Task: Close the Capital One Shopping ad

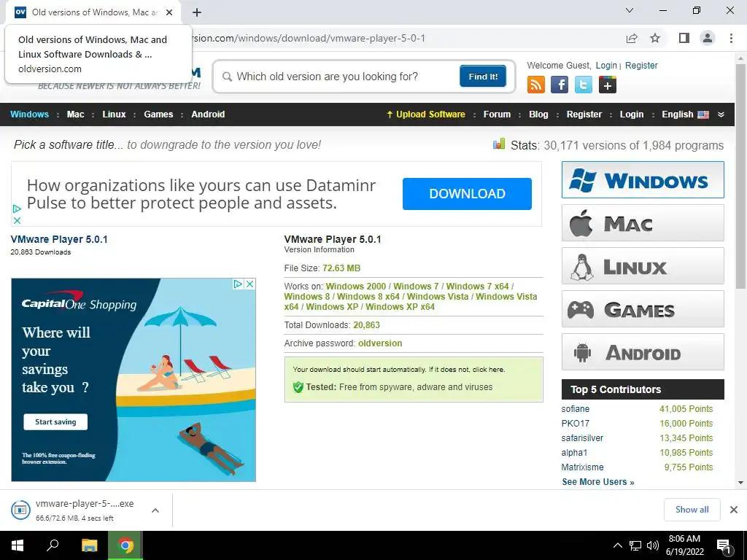Action: [x=249, y=284]
